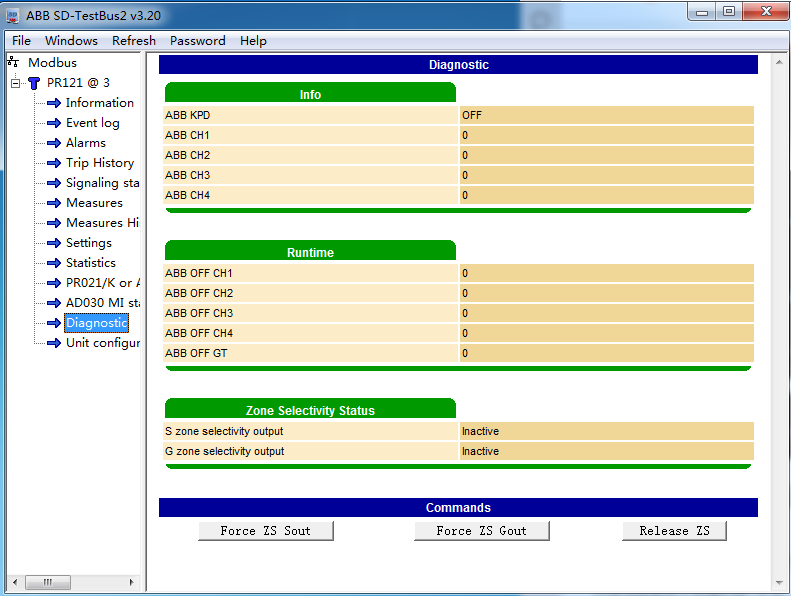The width and height of the screenshot is (791, 596).
Task: Open the Password menu
Action: 197,41
